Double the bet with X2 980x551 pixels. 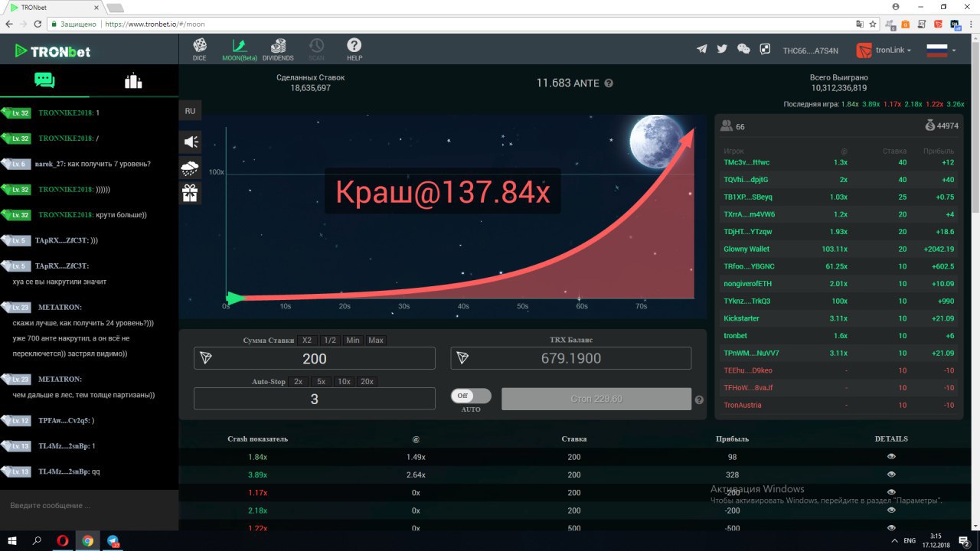307,340
